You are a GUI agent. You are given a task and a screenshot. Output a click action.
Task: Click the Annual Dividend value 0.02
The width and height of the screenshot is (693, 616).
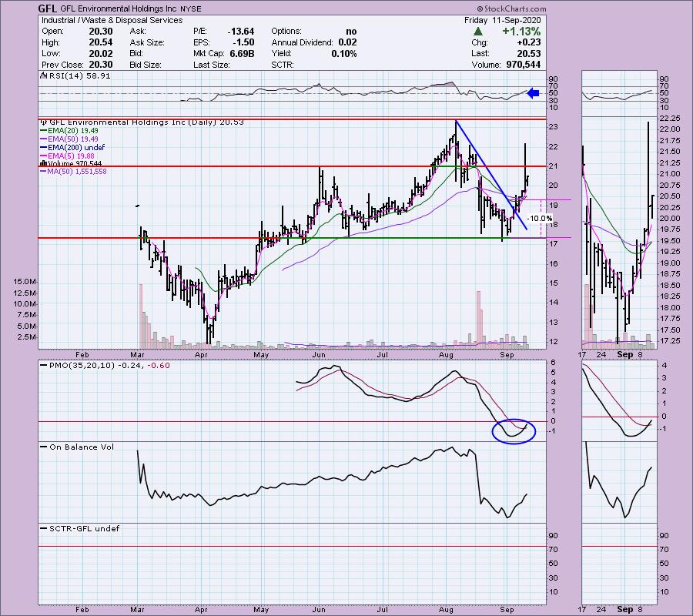[348, 42]
